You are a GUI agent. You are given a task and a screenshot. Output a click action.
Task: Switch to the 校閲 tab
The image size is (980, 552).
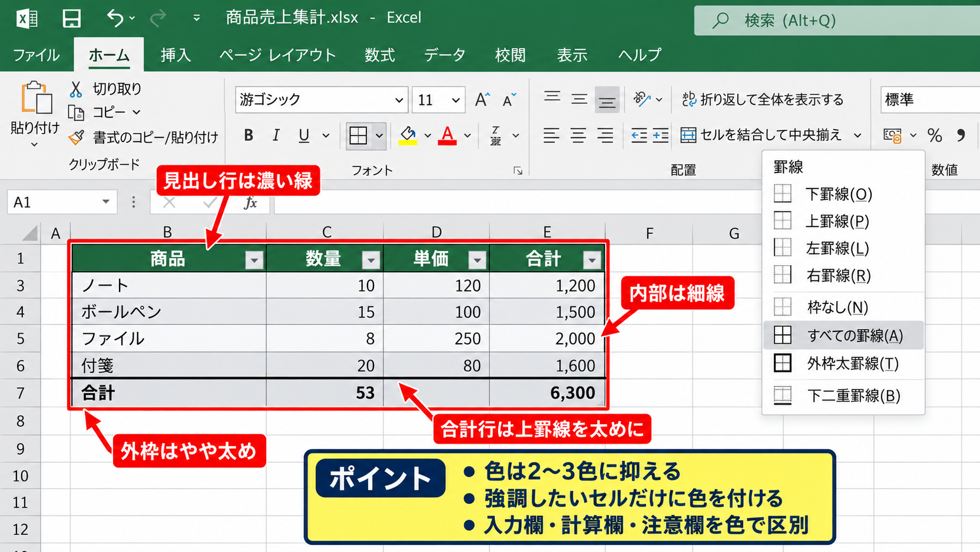510,55
